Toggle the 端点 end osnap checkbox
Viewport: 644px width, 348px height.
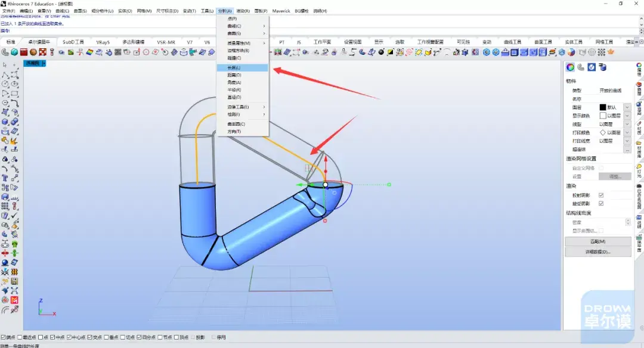(x=4, y=337)
